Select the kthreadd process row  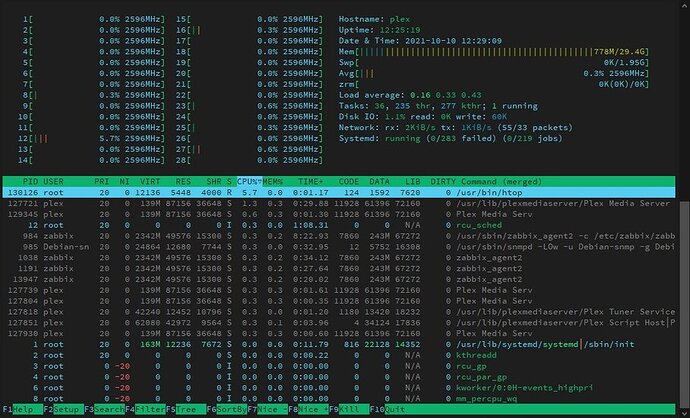pyautogui.click(x=339, y=355)
